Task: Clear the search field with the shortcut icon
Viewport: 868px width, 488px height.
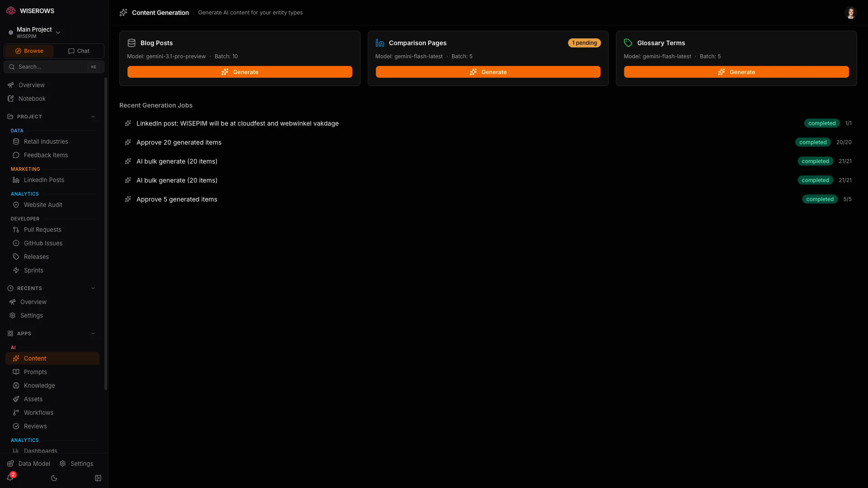Action: pos(94,66)
